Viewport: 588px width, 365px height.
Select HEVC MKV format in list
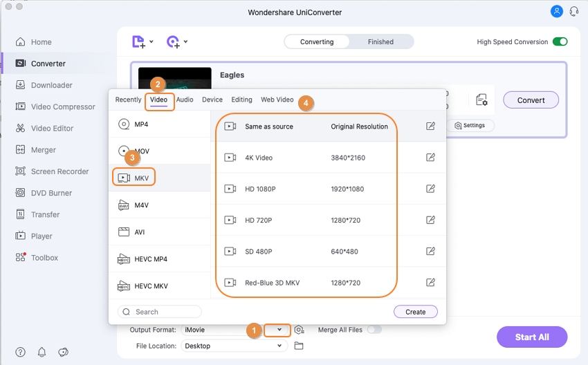pyautogui.click(x=159, y=286)
